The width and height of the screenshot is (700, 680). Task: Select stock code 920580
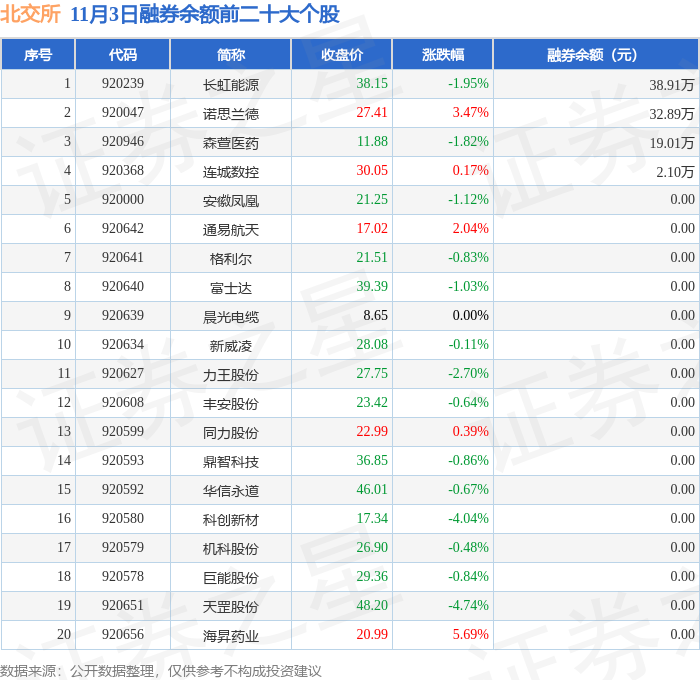(123, 519)
